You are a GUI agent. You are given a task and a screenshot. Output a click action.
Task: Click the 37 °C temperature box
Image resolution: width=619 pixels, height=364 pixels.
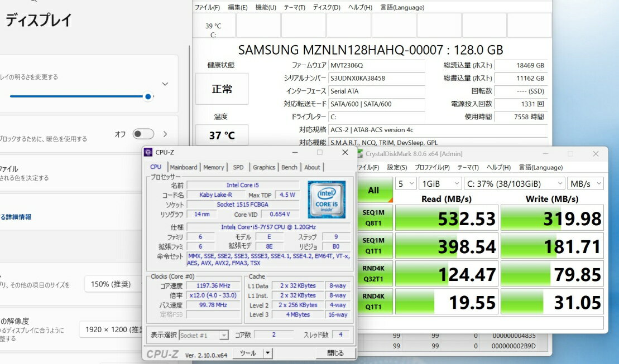click(x=222, y=135)
